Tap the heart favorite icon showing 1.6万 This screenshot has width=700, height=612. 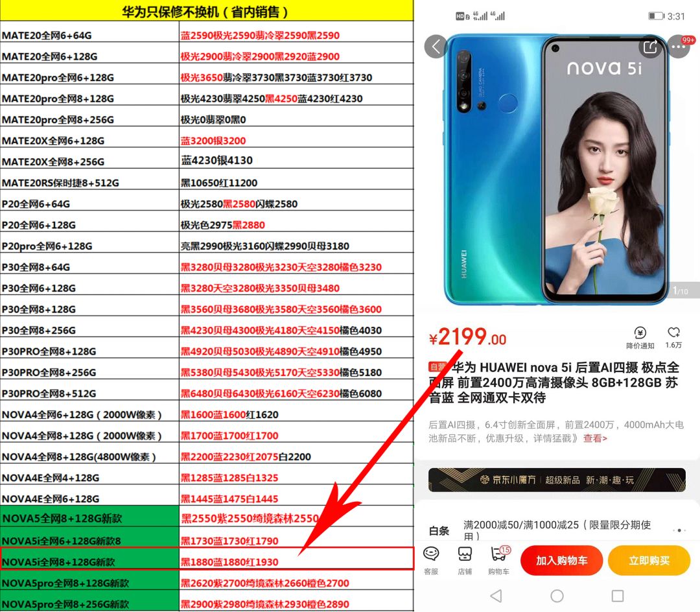click(673, 338)
